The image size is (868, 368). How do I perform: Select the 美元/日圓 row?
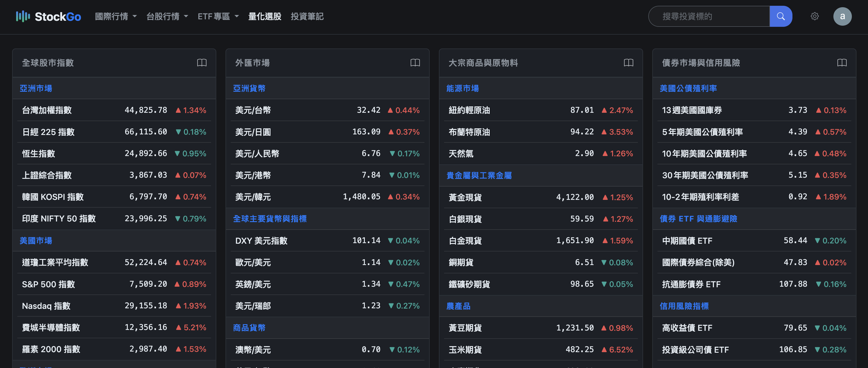click(x=328, y=132)
